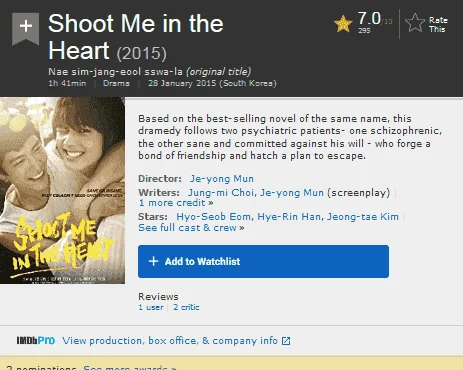Click the plus icon in Add to Watchlist
The image size is (463, 370).
pos(153,261)
